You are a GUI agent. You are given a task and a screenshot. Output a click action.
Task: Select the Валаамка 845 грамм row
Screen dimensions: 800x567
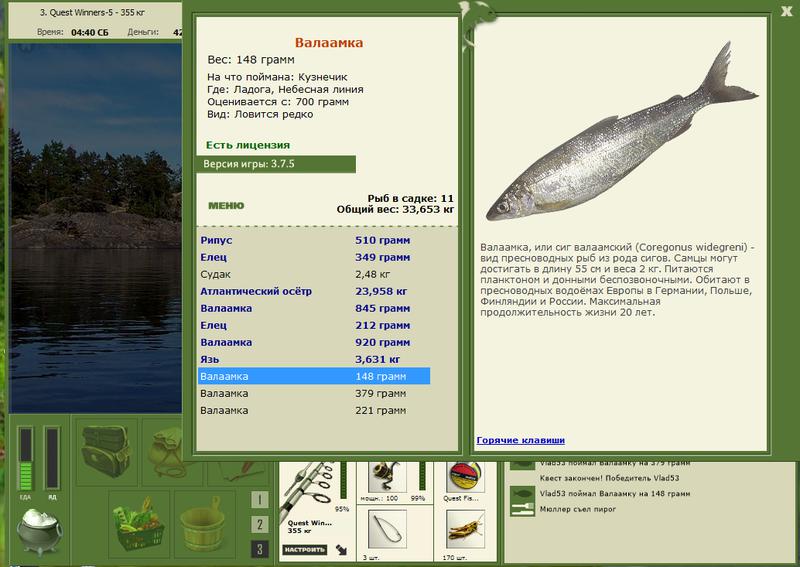tap(314, 308)
